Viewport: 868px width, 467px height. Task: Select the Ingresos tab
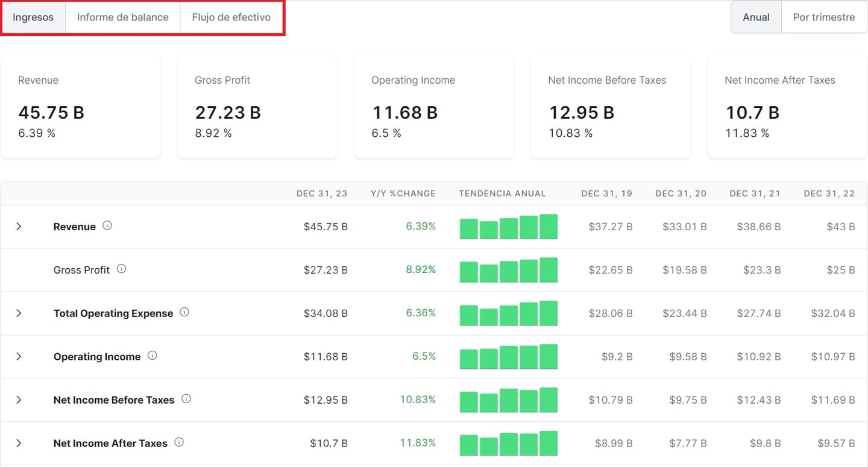click(33, 17)
